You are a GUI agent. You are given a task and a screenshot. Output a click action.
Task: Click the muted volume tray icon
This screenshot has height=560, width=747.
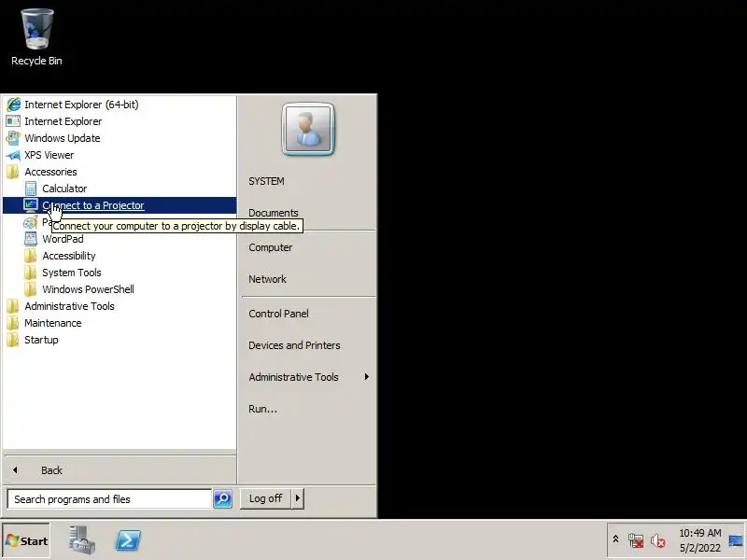click(658, 540)
